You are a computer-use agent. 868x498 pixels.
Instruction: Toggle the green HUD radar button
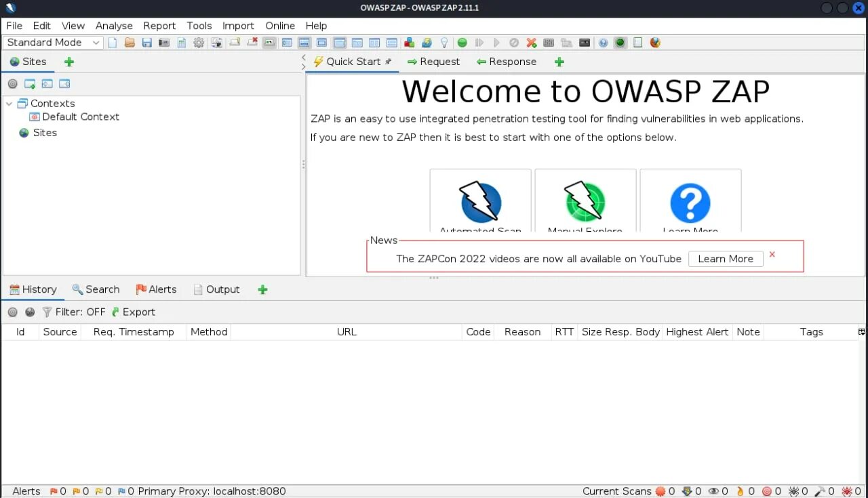(x=620, y=43)
